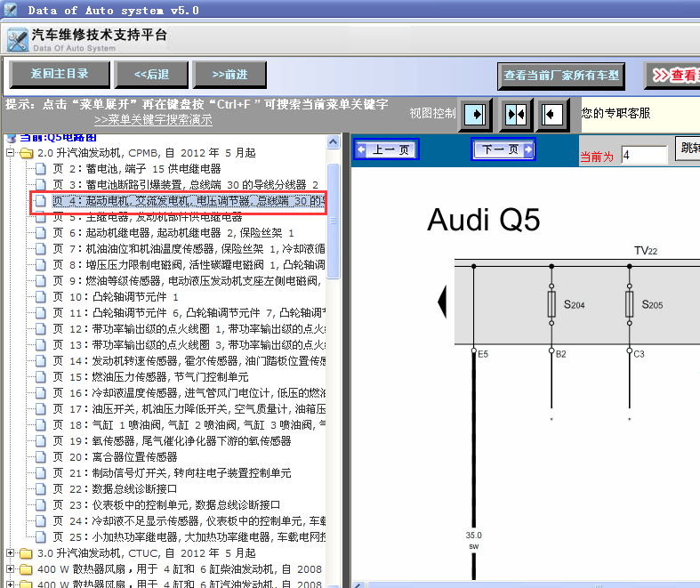
Task: Open 页 7：机油油位和机油温度传感器
Action: [189, 249]
